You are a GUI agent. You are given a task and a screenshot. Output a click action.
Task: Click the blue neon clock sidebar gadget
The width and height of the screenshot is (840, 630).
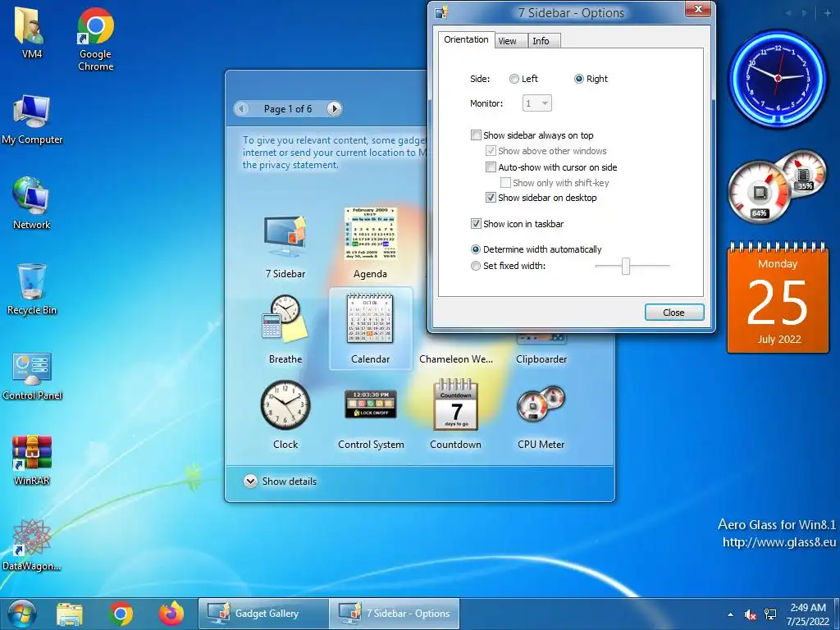[778, 78]
